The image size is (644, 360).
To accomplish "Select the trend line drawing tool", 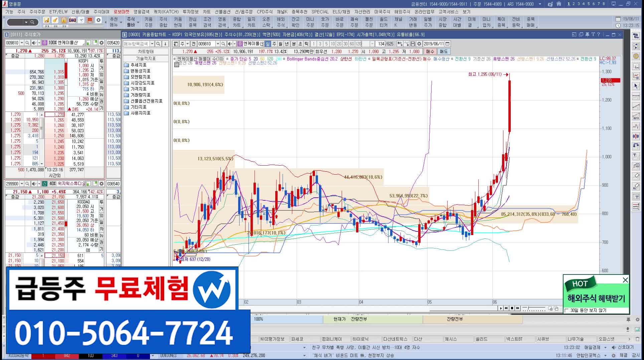I will point(636,107).
